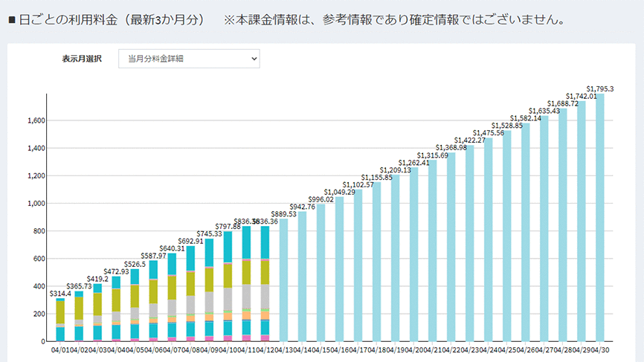Open the 表示月選択 month dropdown

(x=189, y=58)
